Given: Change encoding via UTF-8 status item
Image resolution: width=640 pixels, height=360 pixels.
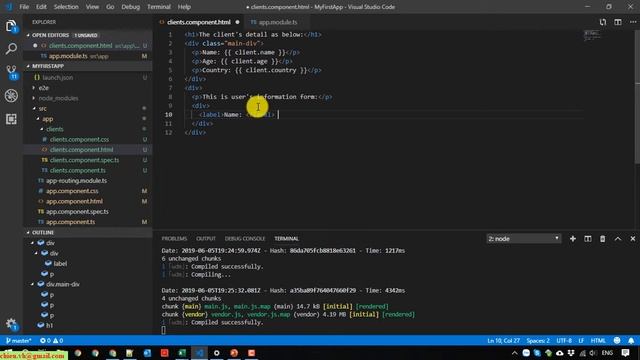Looking at the screenshot, I should 564,340.
